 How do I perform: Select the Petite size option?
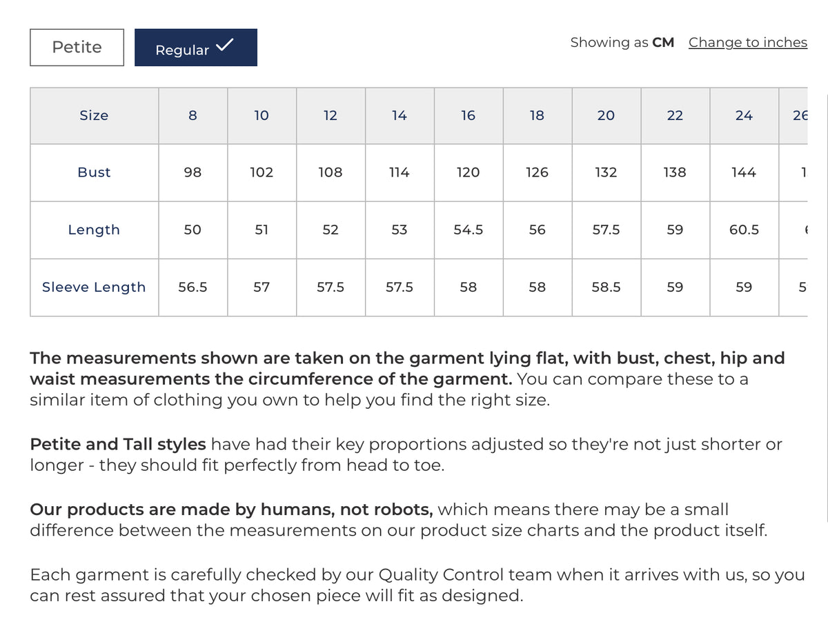(77, 48)
